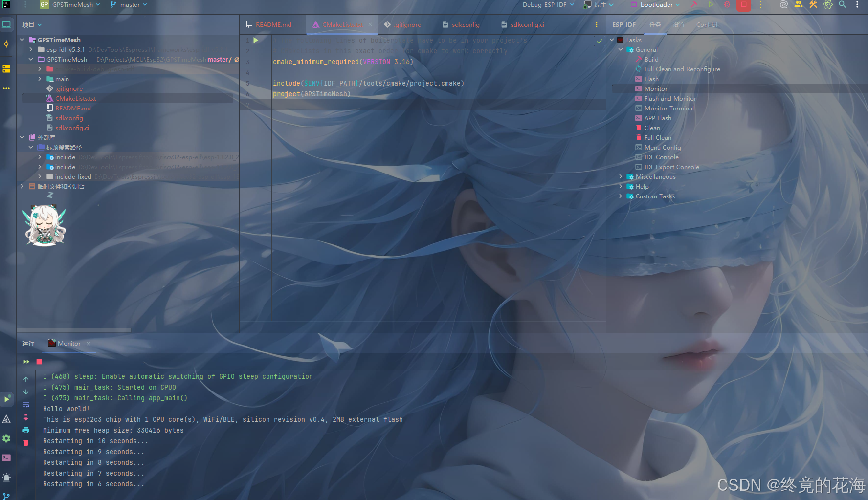
Task: Expand the main folder
Action: pyautogui.click(x=40, y=79)
